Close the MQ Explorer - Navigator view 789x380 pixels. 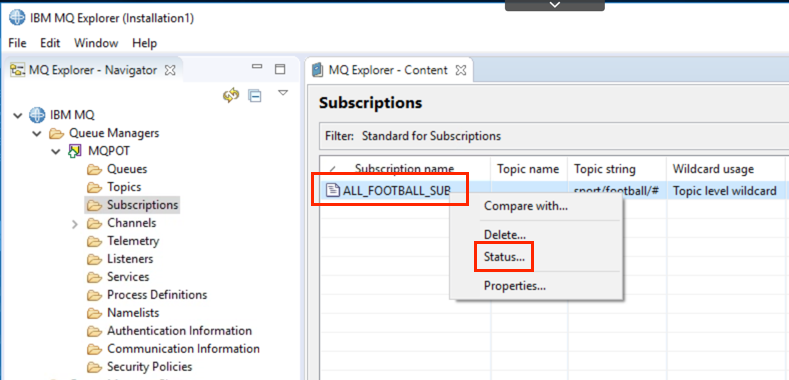tap(171, 70)
